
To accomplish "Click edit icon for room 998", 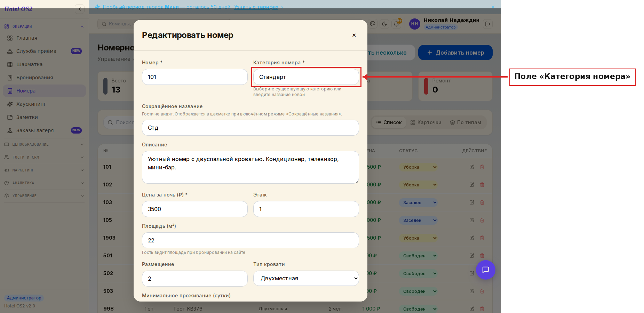I will point(472,309).
